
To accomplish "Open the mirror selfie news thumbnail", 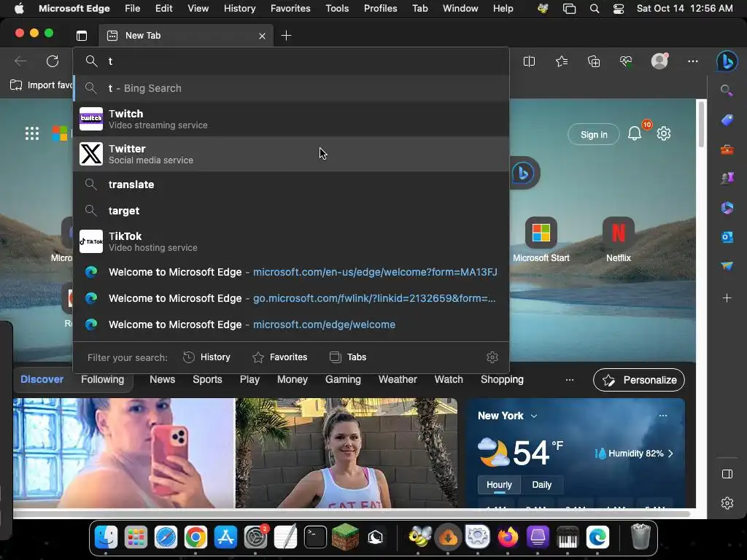I will pyautogui.click(x=124, y=453).
